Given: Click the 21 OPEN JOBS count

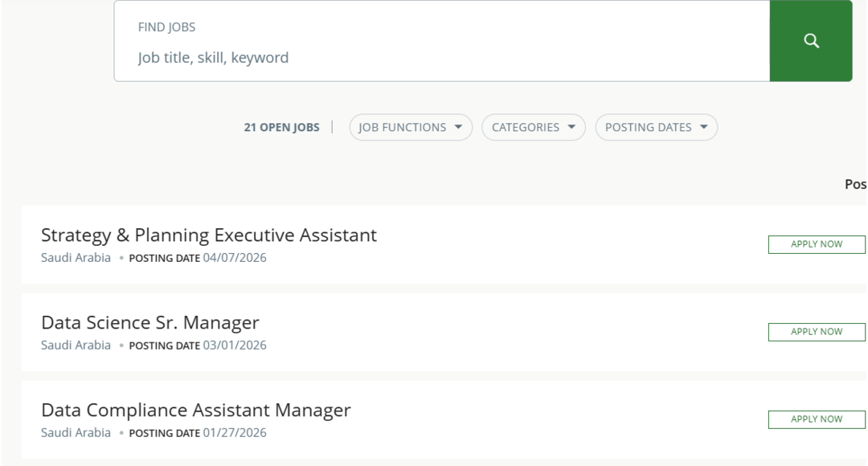Looking at the screenshot, I should (x=281, y=127).
